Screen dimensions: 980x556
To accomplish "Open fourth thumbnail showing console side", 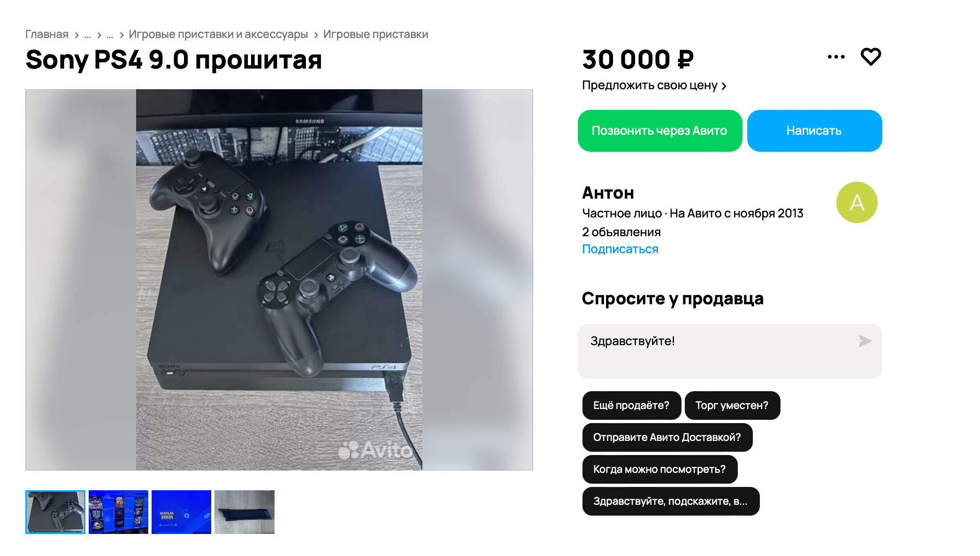I will pyautogui.click(x=245, y=512).
